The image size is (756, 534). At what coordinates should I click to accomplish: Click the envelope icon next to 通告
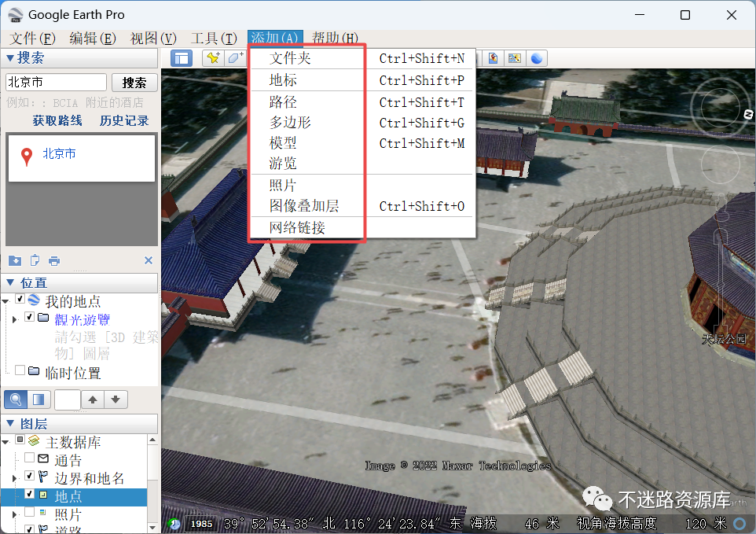(43, 459)
